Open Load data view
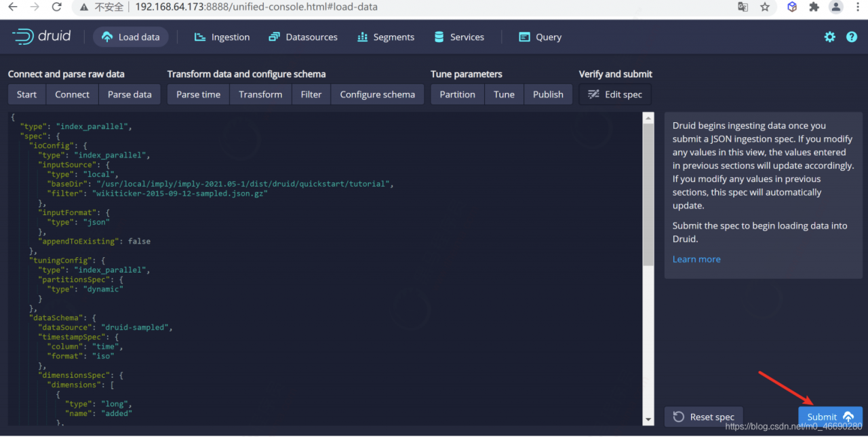The image size is (868, 437). (x=131, y=37)
